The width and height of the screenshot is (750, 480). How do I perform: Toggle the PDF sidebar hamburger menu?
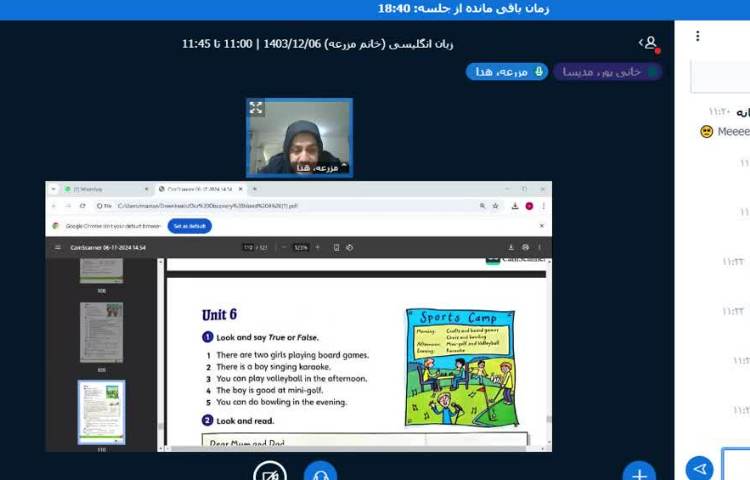click(x=59, y=247)
